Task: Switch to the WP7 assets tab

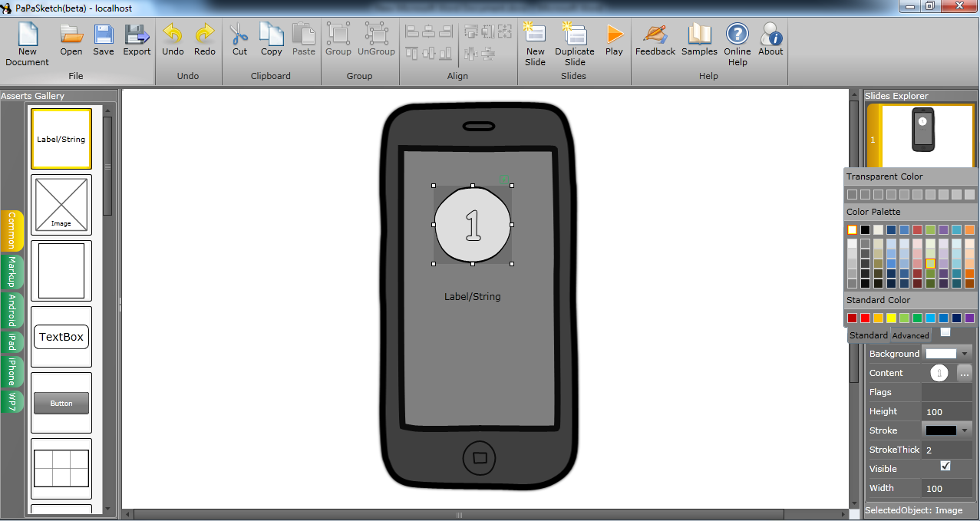Action: pos(12,401)
